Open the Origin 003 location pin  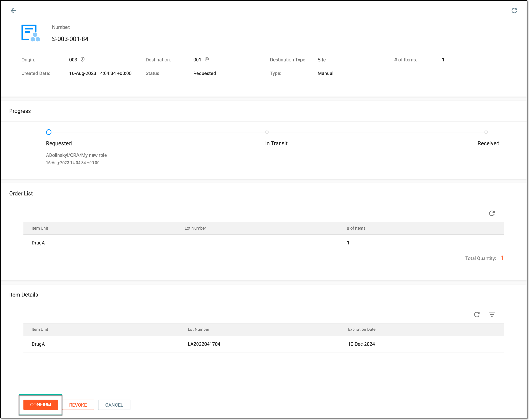[x=83, y=59]
